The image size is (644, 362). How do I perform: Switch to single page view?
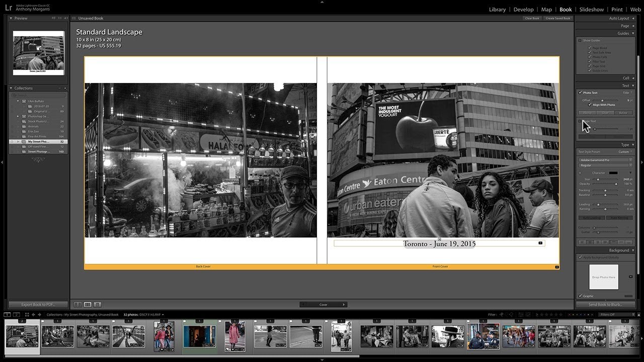[x=98, y=304]
